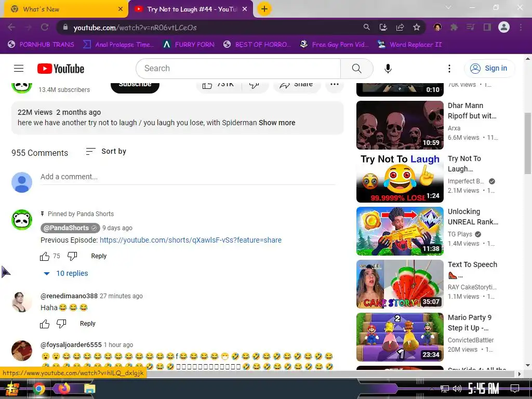532x399 pixels.
Task: Open the Dhar Mann Ripoff video thumbnail
Action: click(x=400, y=125)
